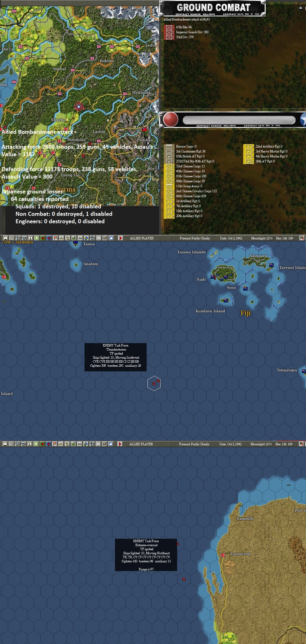Open the info 'i' icon above Fiji map
Viewport: 306px width, 644px height.
[x=30, y=238]
